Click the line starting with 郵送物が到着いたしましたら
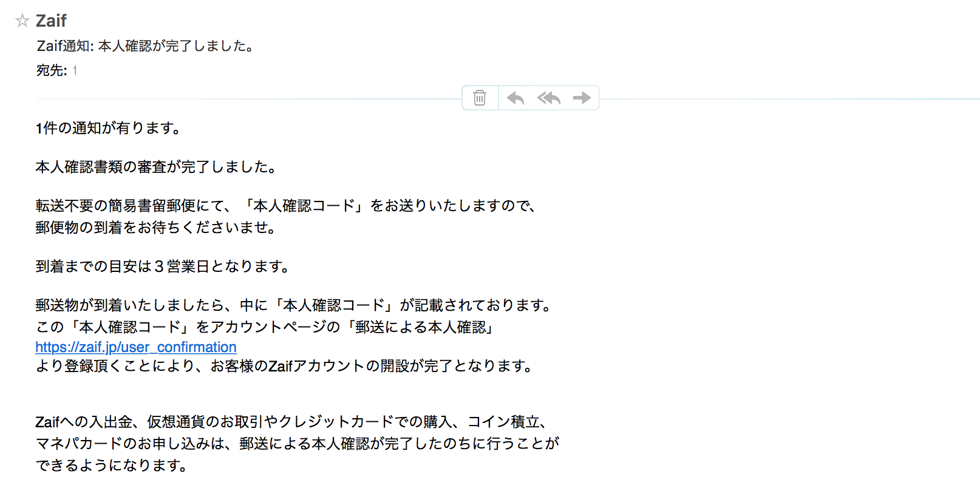This screenshot has height=488, width=980. pos(293,305)
